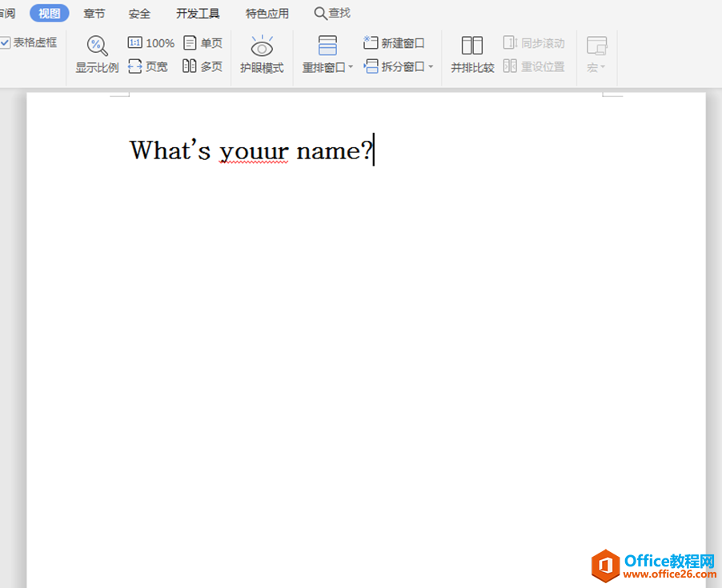Image resolution: width=722 pixels, height=588 pixels.
Task: Click the 宏 macro icon
Action: (x=597, y=46)
